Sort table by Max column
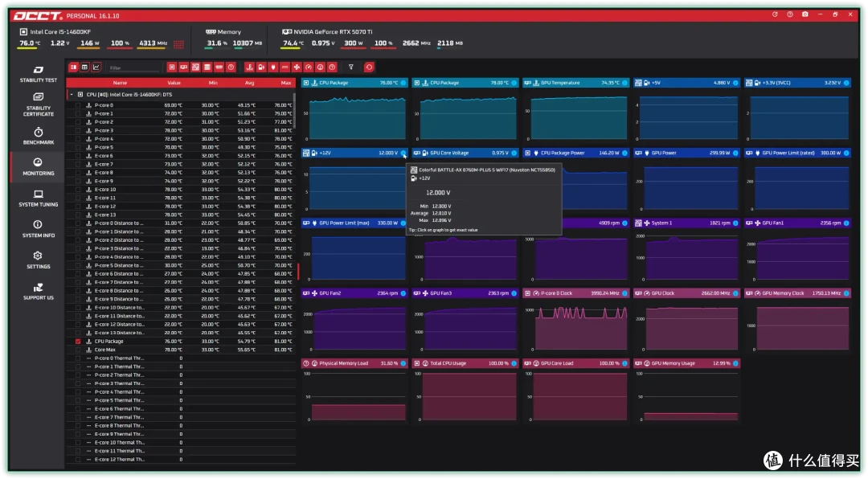This screenshot has height=479, width=868. point(285,83)
